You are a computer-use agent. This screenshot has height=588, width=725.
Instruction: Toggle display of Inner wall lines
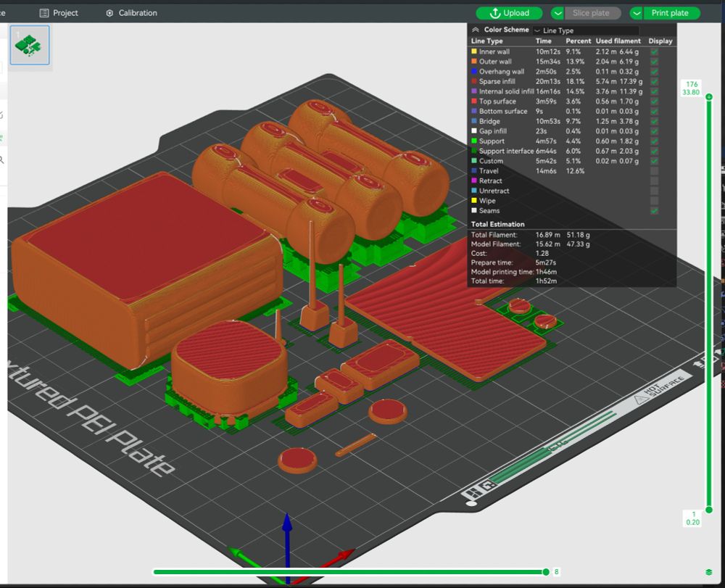654,51
